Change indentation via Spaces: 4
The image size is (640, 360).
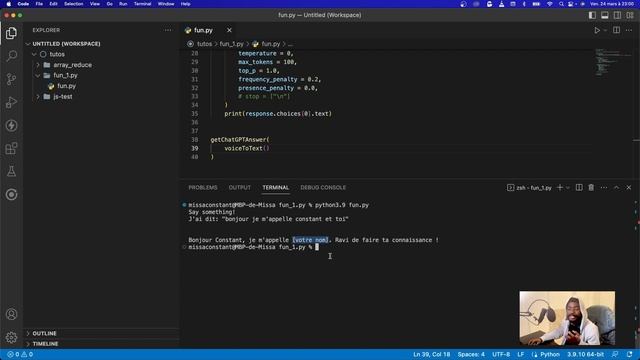[471, 354]
